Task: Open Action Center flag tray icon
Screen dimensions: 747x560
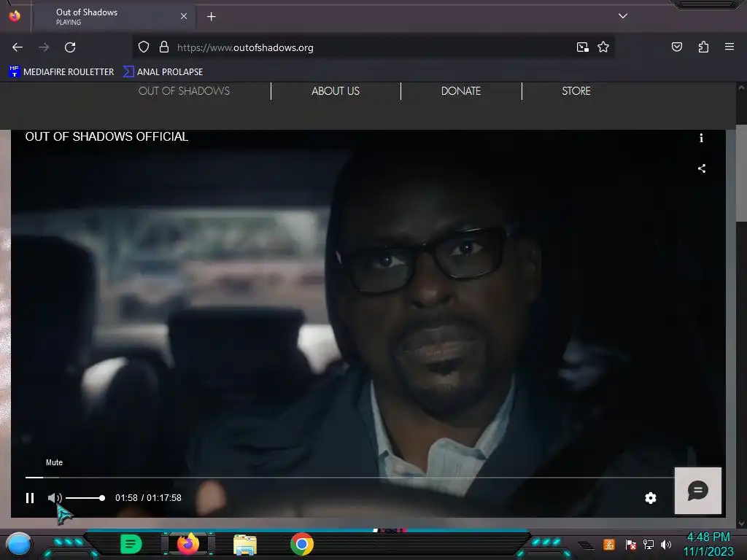Action: [x=630, y=545]
